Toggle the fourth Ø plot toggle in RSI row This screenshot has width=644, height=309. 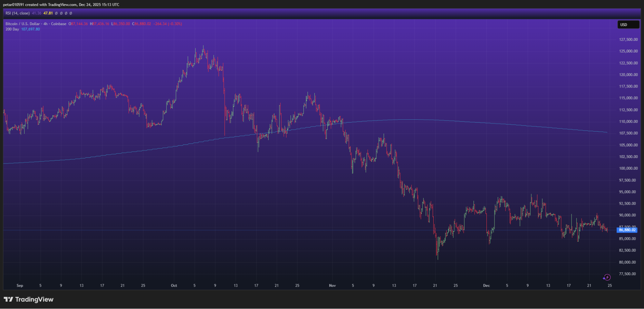(71, 13)
